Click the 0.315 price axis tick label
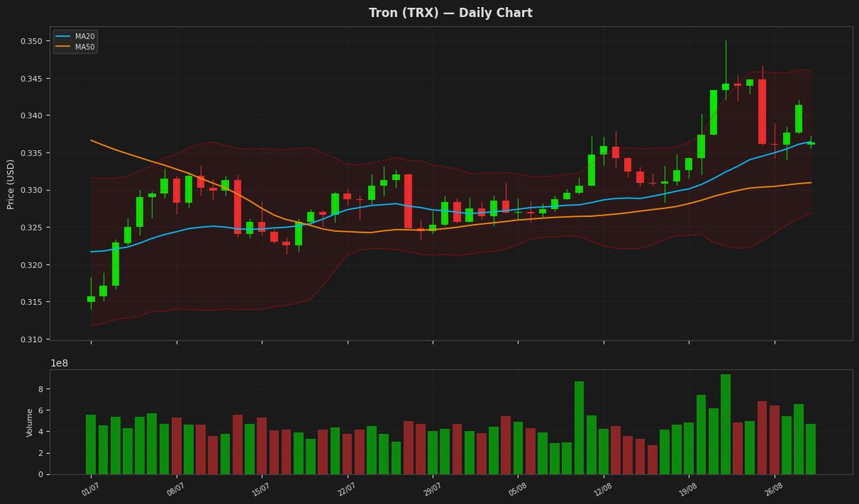Screen dimensions: 859x504 pyautogui.click(x=30, y=302)
